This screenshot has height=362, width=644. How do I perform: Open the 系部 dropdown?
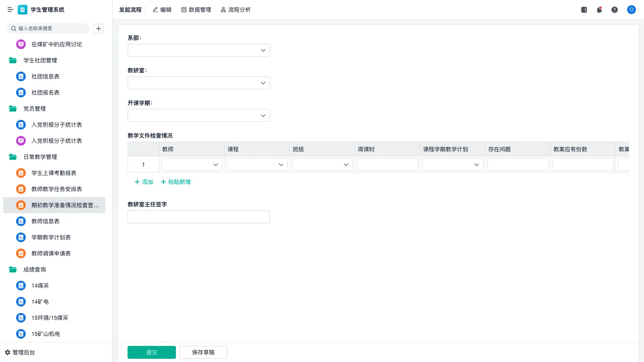point(198,50)
